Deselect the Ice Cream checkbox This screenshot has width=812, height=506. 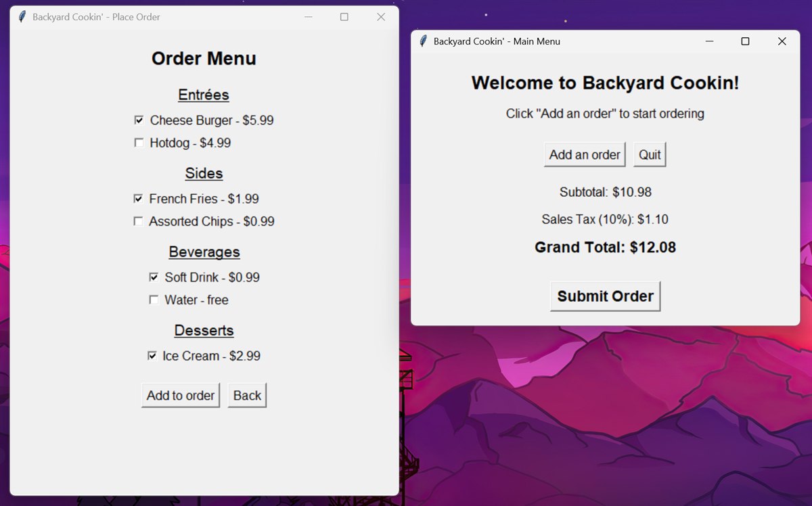(x=152, y=356)
